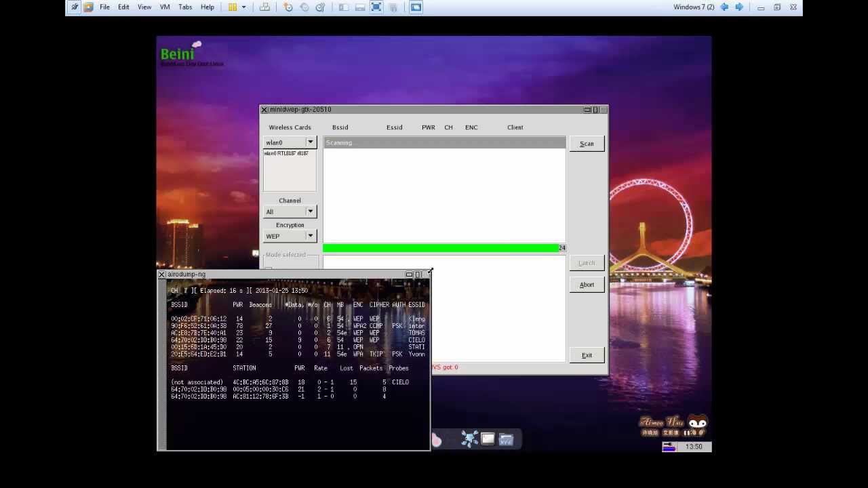Open the VM menu
The height and width of the screenshot is (488, 868).
[165, 7]
